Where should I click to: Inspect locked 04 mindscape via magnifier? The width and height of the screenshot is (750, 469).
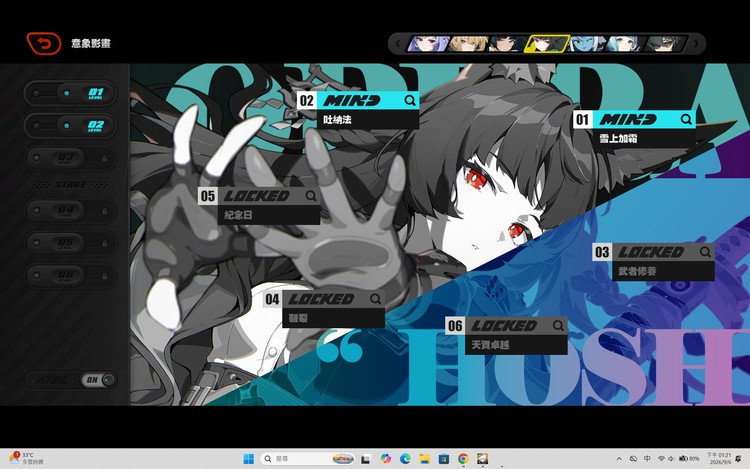click(375, 299)
